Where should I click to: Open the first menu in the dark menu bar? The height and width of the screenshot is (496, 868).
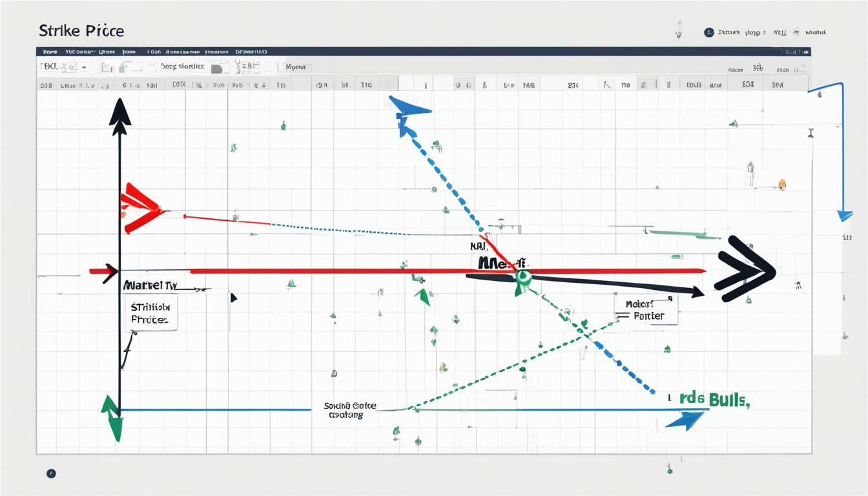[50, 52]
